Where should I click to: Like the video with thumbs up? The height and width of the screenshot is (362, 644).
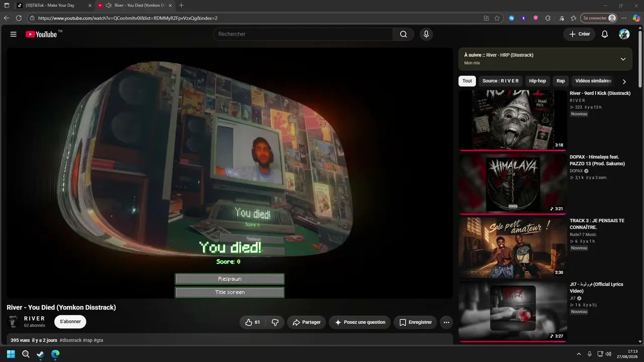pos(253,322)
